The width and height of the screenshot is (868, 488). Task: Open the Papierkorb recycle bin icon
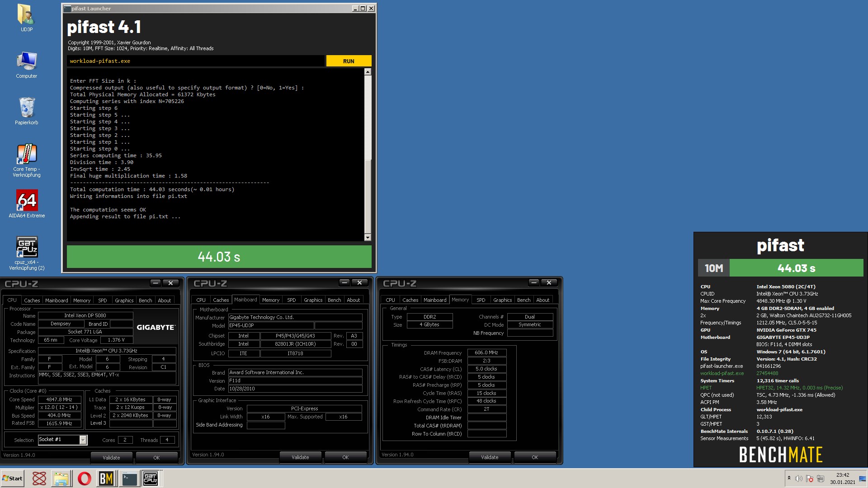coord(26,111)
